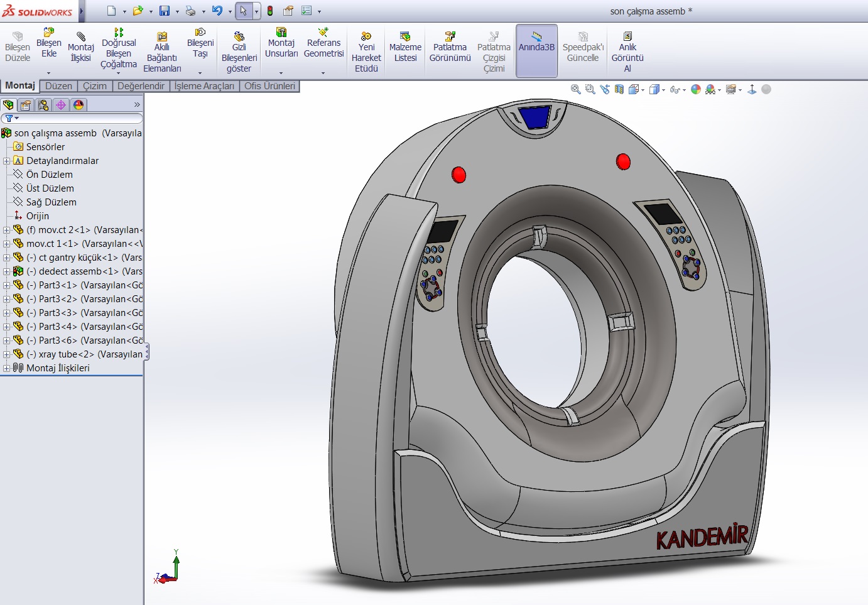868x605 pixels.
Task: Expand the ct gantry küçük<1> node
Action: 6,258
